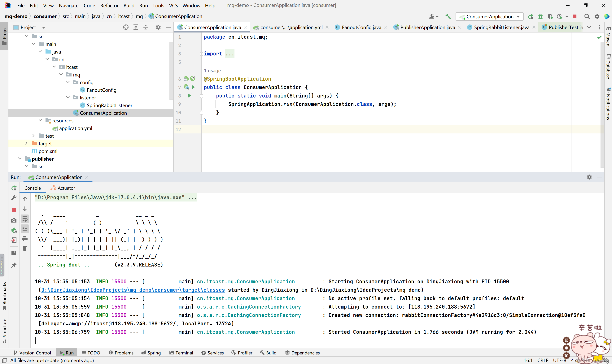Clear console with the trash icon
Image resolution: width=612 pixels, height=364 pixels.
click(25, 249)
